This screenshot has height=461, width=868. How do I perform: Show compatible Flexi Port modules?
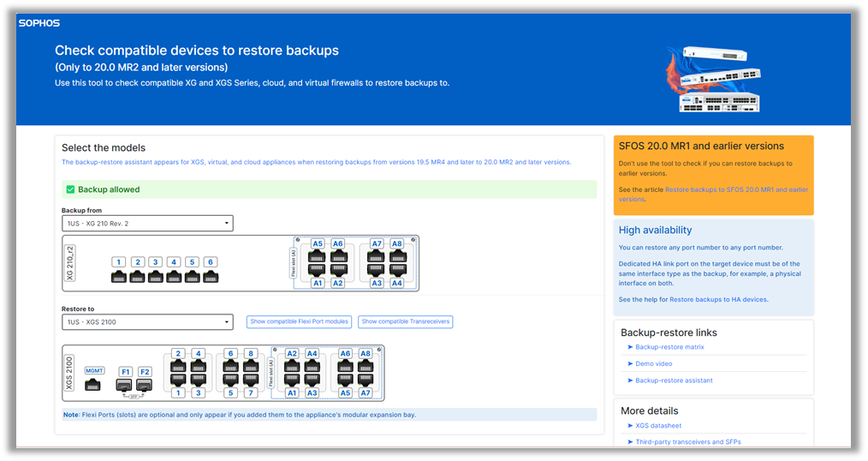[299, 322]
